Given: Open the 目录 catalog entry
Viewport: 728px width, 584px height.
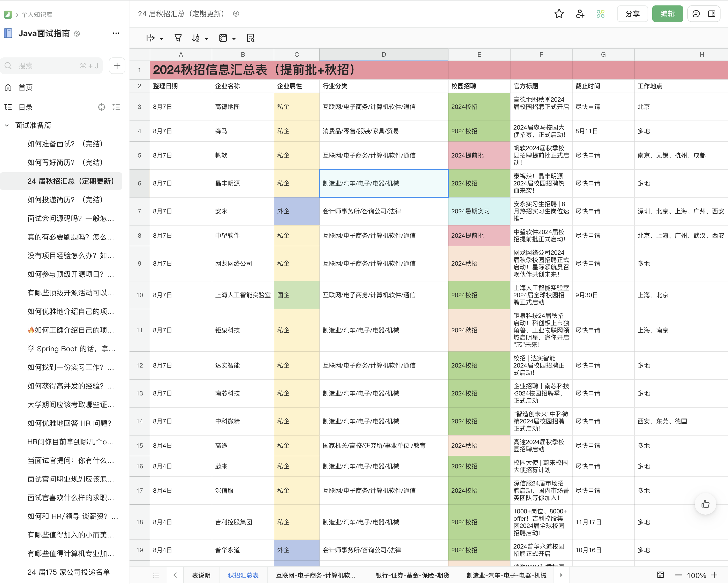Looking at the screenshot, I should (25, 107).
